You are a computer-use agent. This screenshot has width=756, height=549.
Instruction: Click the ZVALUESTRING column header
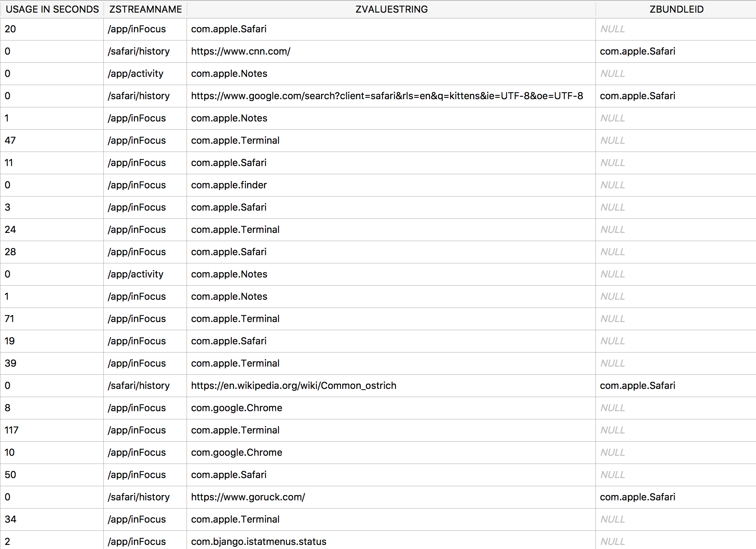pos(391,9)
